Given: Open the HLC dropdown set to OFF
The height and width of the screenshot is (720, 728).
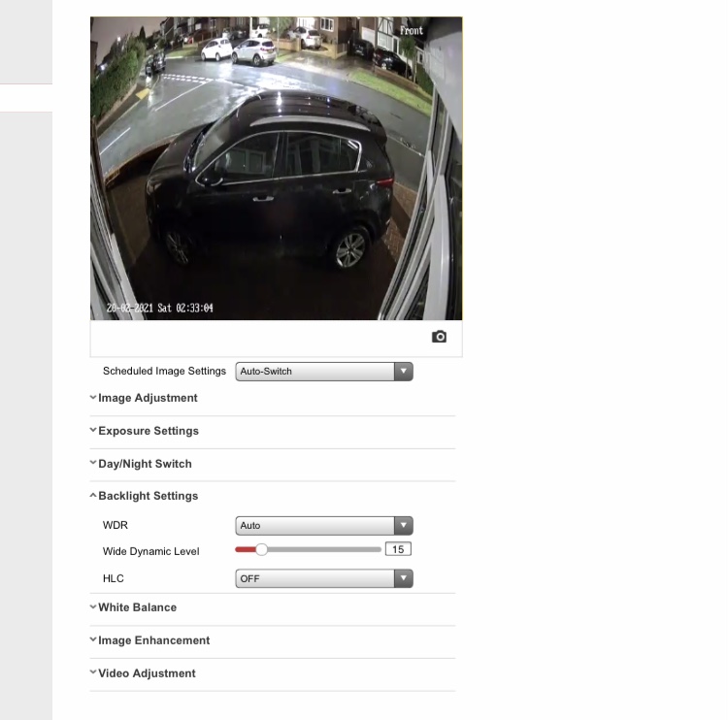Looking at the screenshot, I should pyautogui.click(x=323, y=578).
